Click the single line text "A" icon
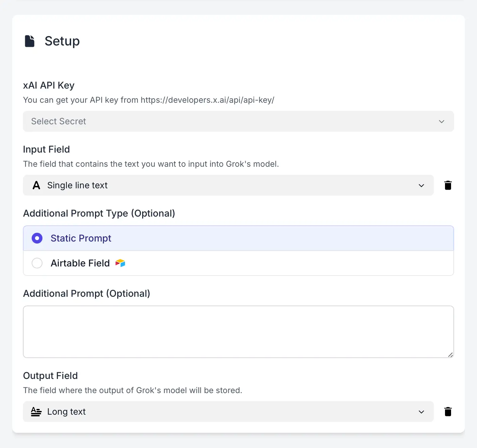477x448 pixels. [x=36, y=185]
